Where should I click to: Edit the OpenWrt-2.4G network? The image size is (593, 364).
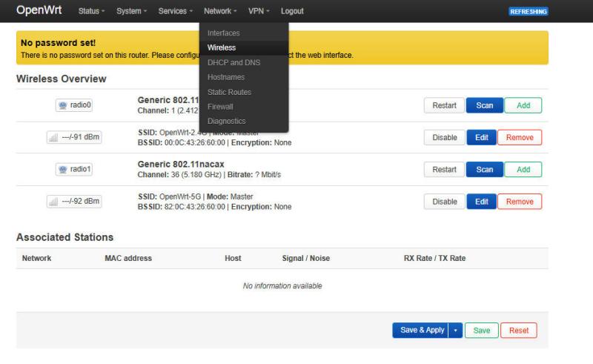[481, 137]
